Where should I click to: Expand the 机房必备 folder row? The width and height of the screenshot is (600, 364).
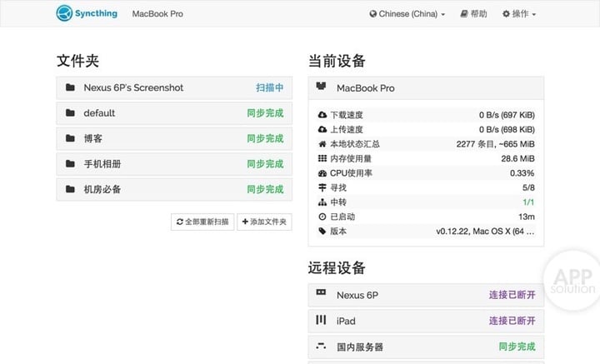[x=174, y=189]
